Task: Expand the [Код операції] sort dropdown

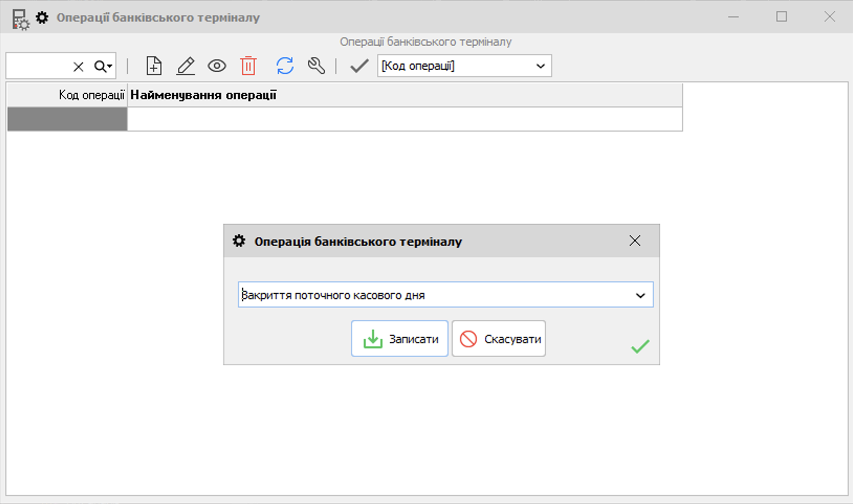Action: click(540, 66)
